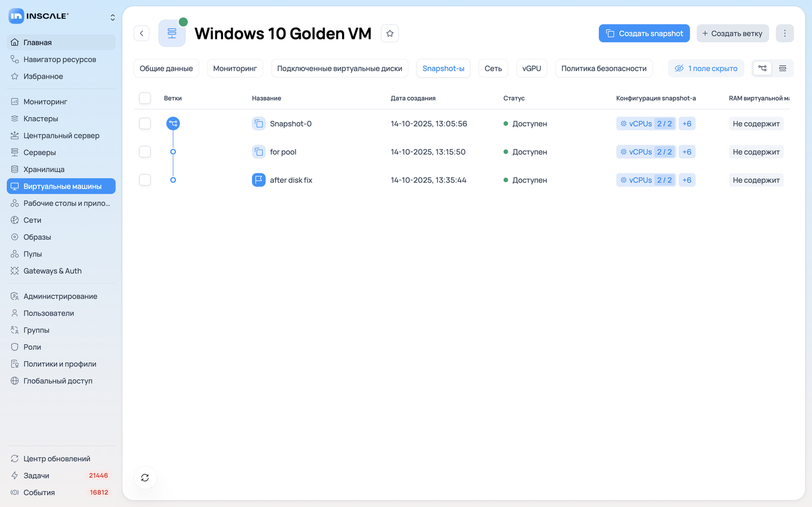Open the Мониторинг tab
The width and height of the screenshot is (812, 507).
pyautogui.click(x=235, y=68)
